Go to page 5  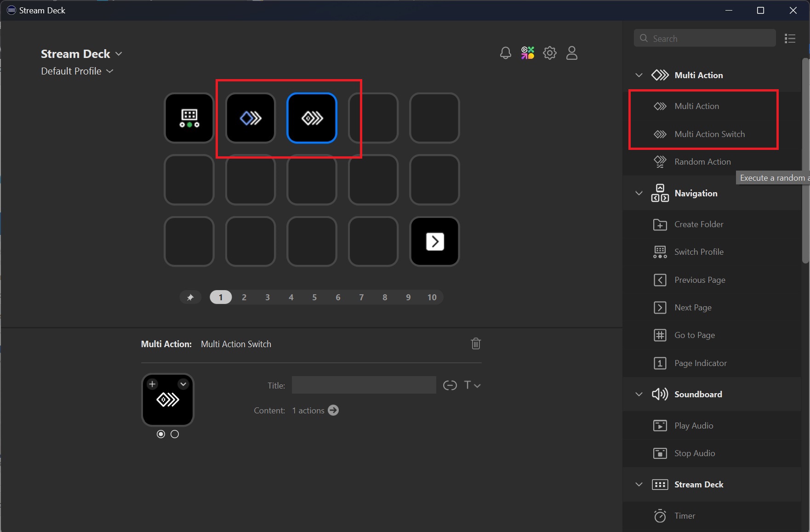tap(314, 297)
